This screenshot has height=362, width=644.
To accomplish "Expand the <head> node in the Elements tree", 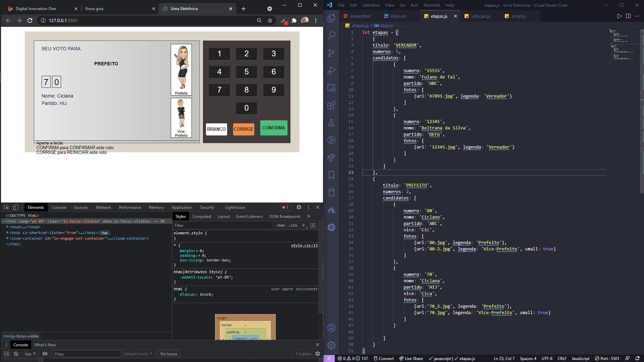I will tap(7, 227).
